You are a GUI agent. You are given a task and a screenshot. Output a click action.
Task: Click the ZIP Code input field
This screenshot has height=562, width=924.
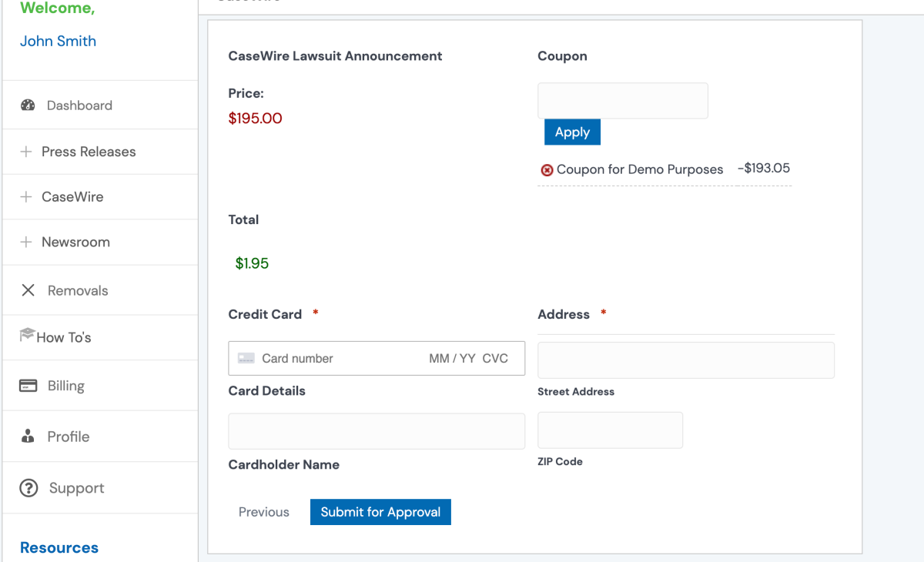pos(610,430)
